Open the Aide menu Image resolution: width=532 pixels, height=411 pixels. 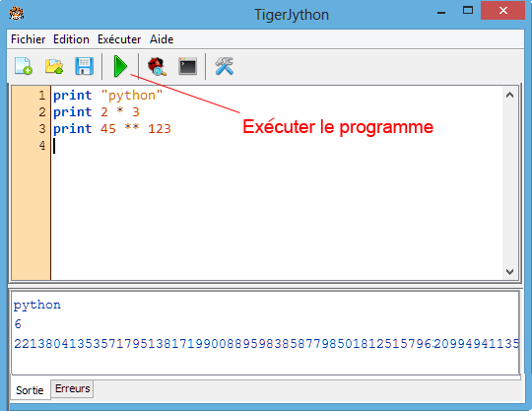162,39
